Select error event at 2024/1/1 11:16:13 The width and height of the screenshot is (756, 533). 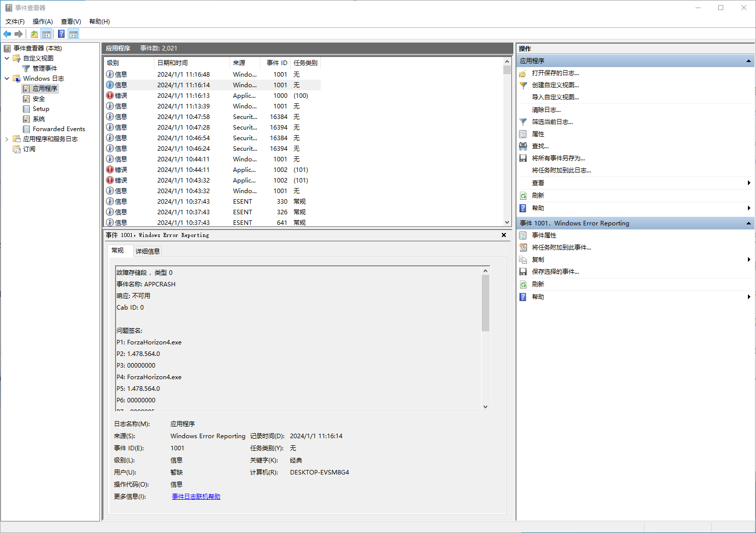(212, 96)
